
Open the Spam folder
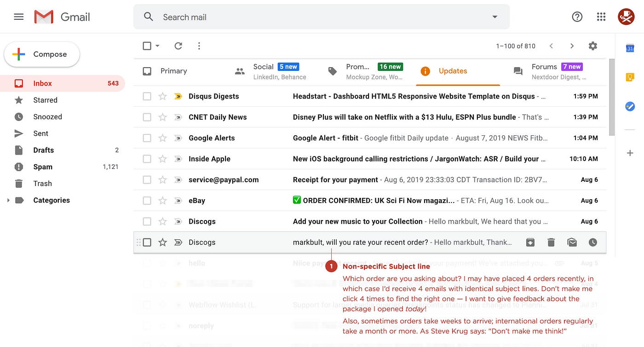click(x=63, y=167)
